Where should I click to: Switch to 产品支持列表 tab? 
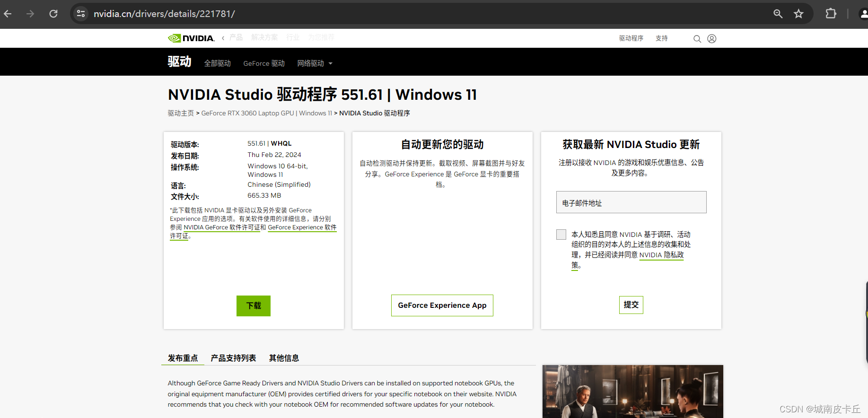tap(233, 358)
